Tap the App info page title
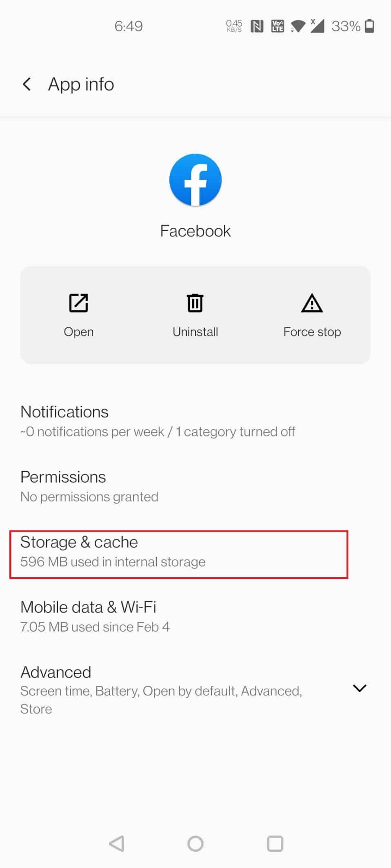Viewport: 391px width, 868px height. pyautogui.click(x=81, y=84)
